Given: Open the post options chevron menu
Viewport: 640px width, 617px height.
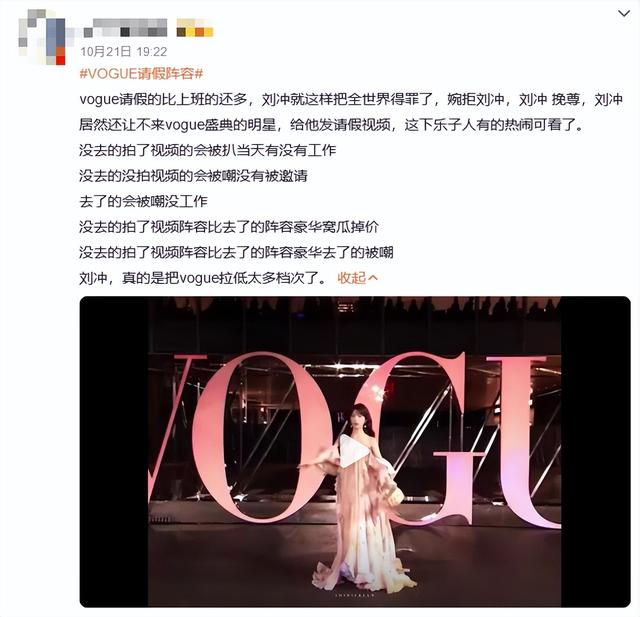Looking at the screenshot, I should [624, 14].
